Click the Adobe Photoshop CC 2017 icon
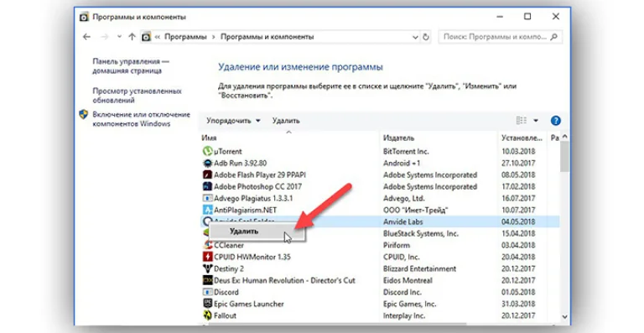 [207, 186]
